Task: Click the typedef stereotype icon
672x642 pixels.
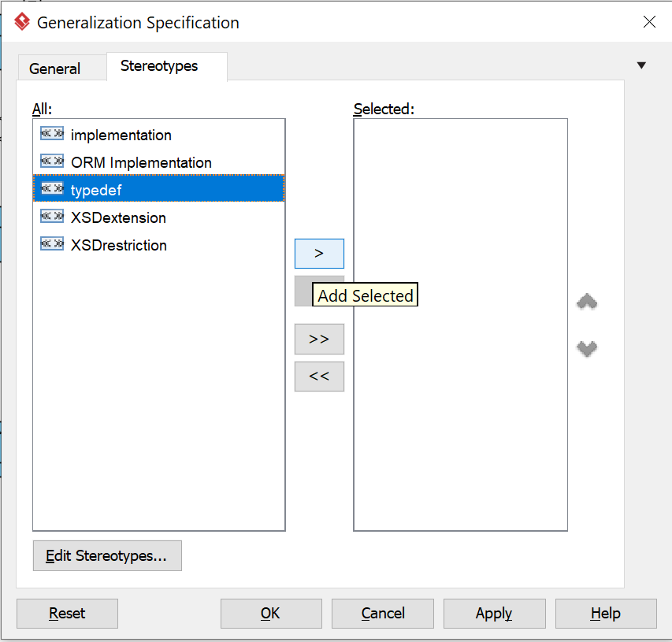Action: tap(52, 189)
